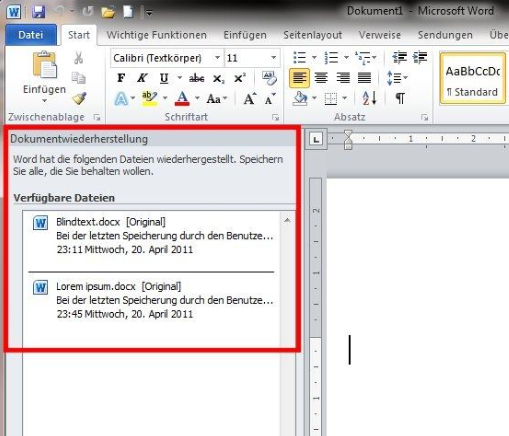This screenshot has height=436, width=509.
Task: Apply text effects with glowing A icon
Action: 121,99
